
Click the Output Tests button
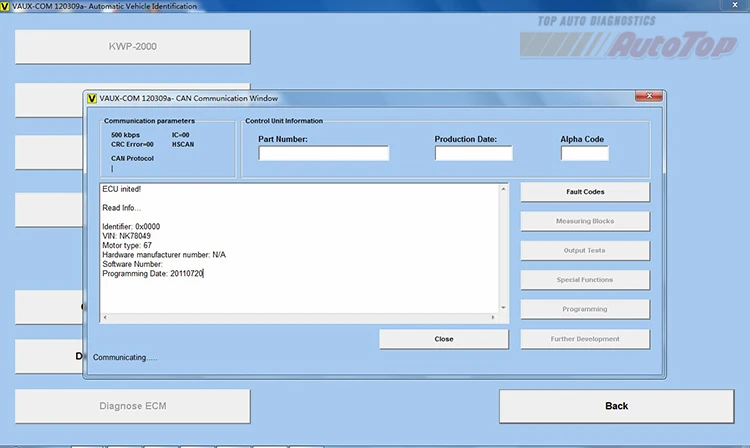(585, 251)
